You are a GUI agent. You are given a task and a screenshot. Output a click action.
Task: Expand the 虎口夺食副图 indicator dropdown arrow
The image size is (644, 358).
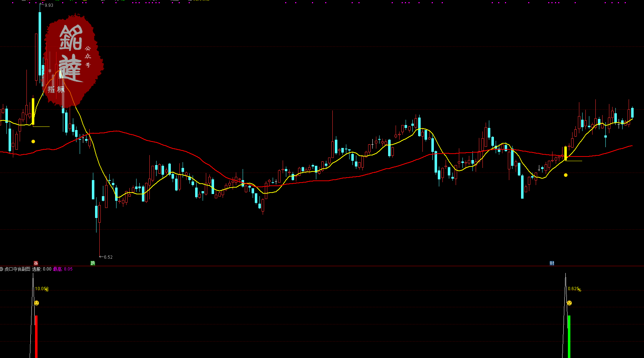coord(2,269)
